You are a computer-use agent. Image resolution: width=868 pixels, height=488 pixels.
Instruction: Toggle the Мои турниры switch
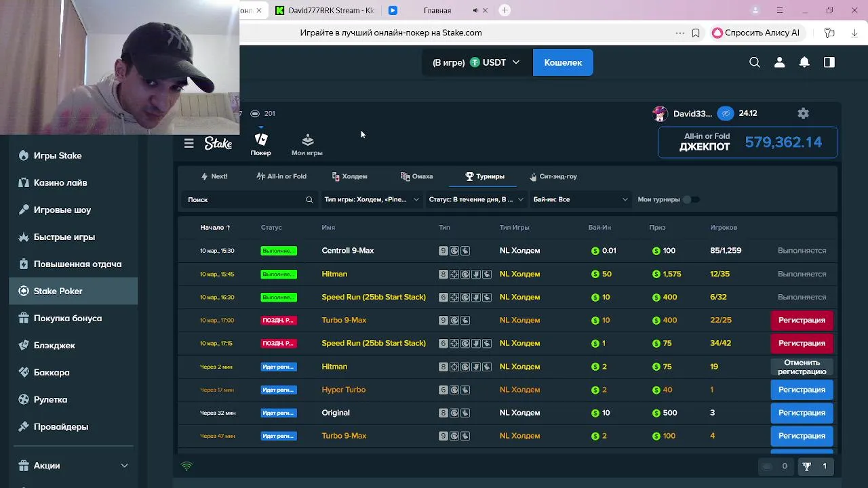(690, 200)
